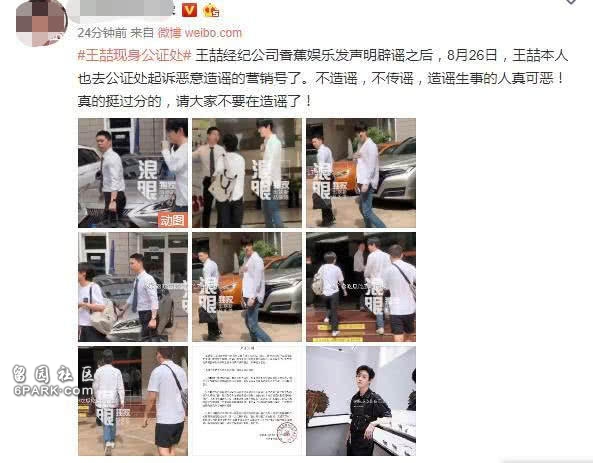Open the #王喆现身公证处# hashtag link
Image resolution: width=593 pixels, height=463 pixels.
click(x=134, y=56)
